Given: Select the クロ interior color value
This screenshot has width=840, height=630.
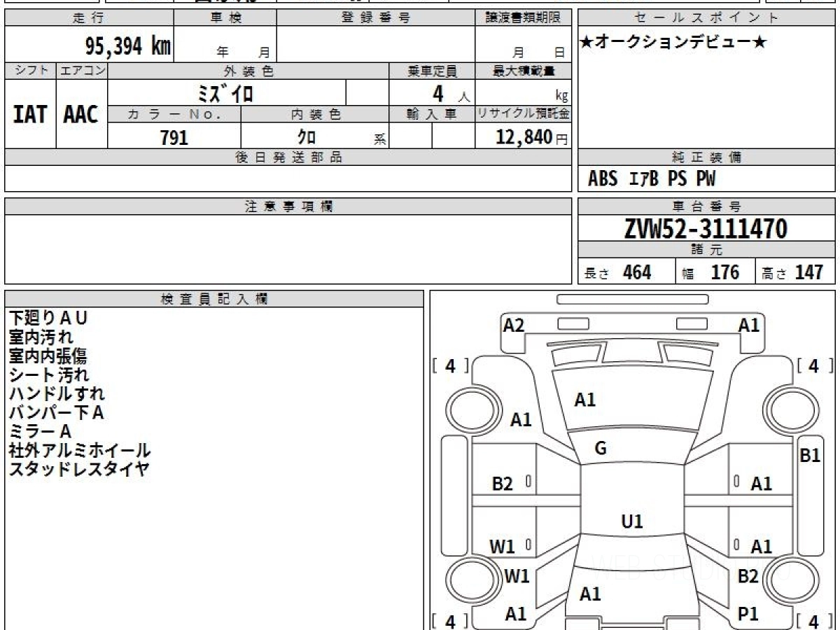Looking at the screenshot, I should (x=307, y=137).
